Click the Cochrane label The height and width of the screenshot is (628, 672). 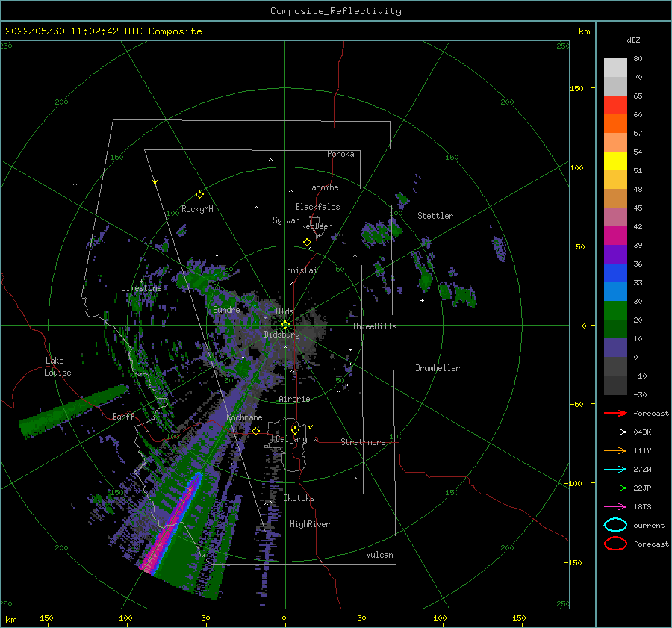(x=244, y=417)
